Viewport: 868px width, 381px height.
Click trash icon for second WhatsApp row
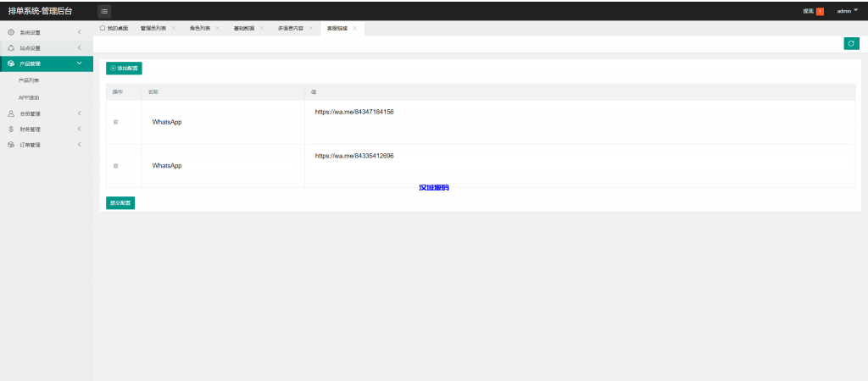pyautogui.click(x=115, y=166)
